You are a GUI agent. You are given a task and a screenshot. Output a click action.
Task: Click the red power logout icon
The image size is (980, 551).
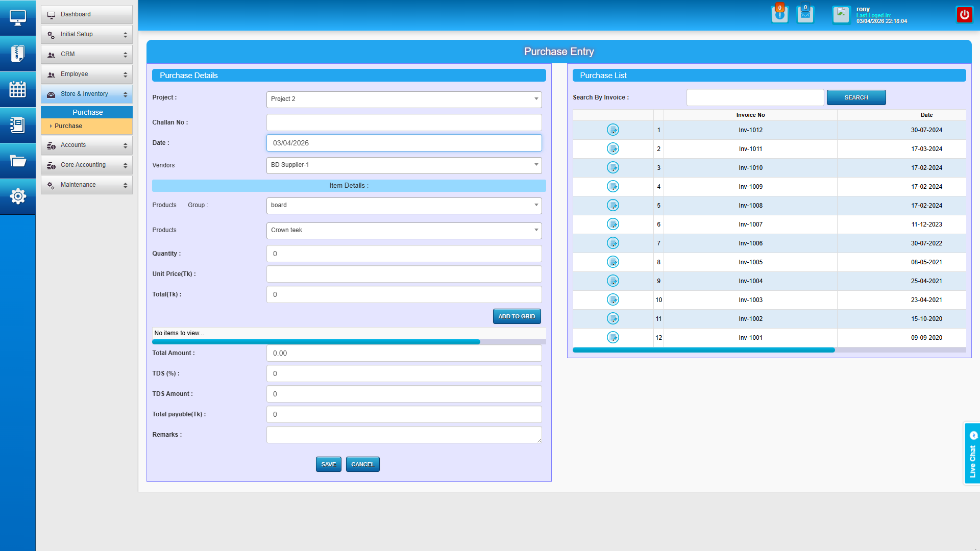click(x=964, y=14)
